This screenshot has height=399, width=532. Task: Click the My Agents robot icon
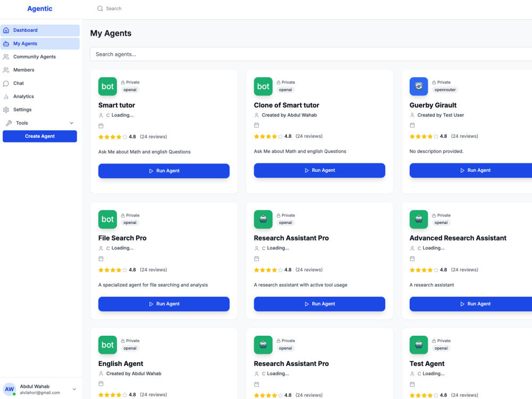[x=6, y=44]
